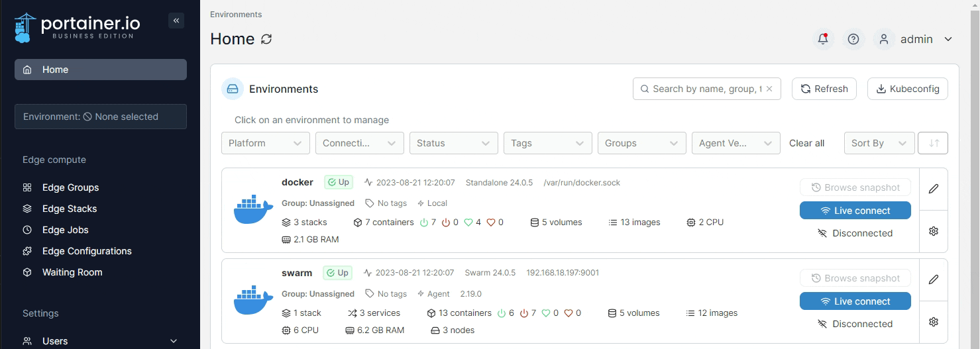Image resolution: width=980 pixels, height=349 pixels.
Task: Click the Waiting Room cube icon
Action: coord(27,272)
